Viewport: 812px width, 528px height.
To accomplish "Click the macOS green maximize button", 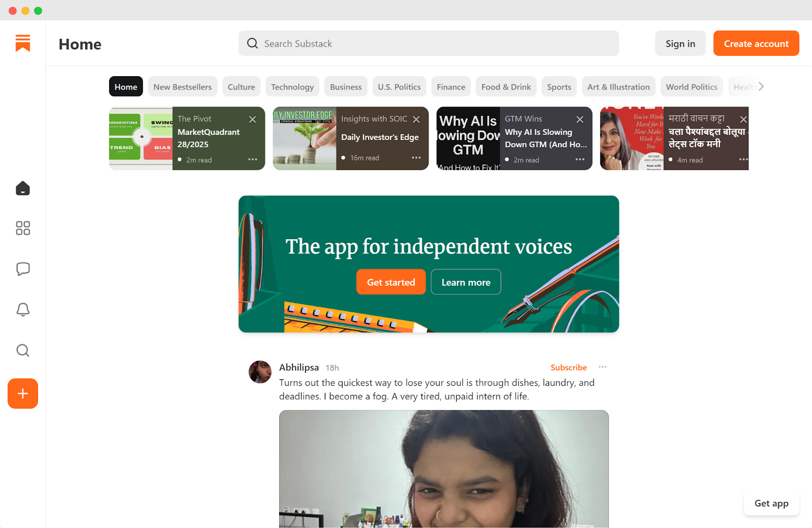I will [x=38, y=10].
